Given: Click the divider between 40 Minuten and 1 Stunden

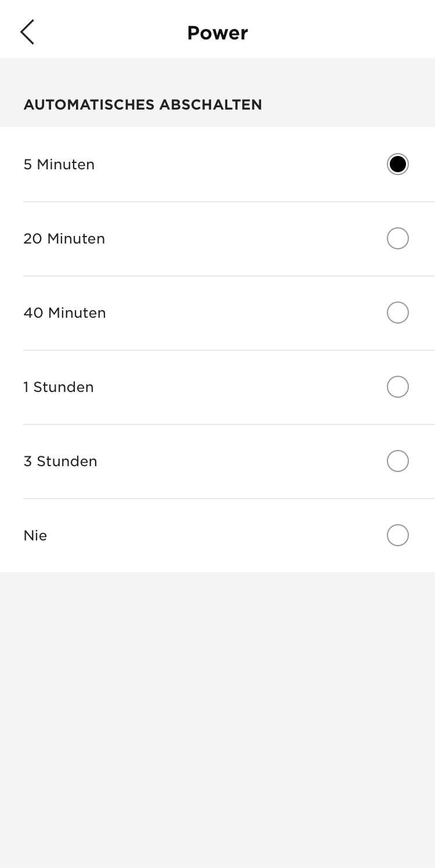Looking at the screenshot, I should (x=229, y=350).
